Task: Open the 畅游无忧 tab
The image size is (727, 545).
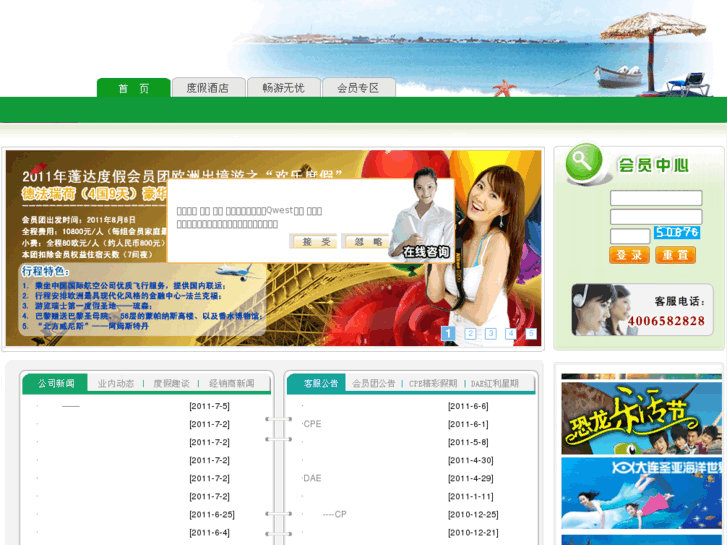Action: pos(284,88)
